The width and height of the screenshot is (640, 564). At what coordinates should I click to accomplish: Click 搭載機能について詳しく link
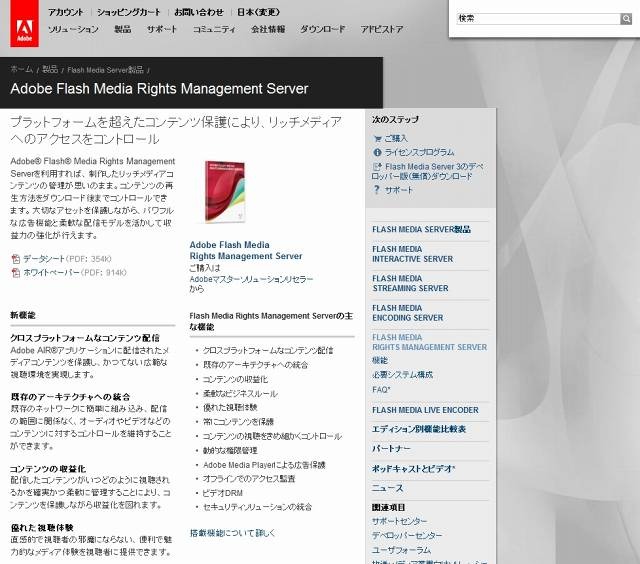point(233,533)
